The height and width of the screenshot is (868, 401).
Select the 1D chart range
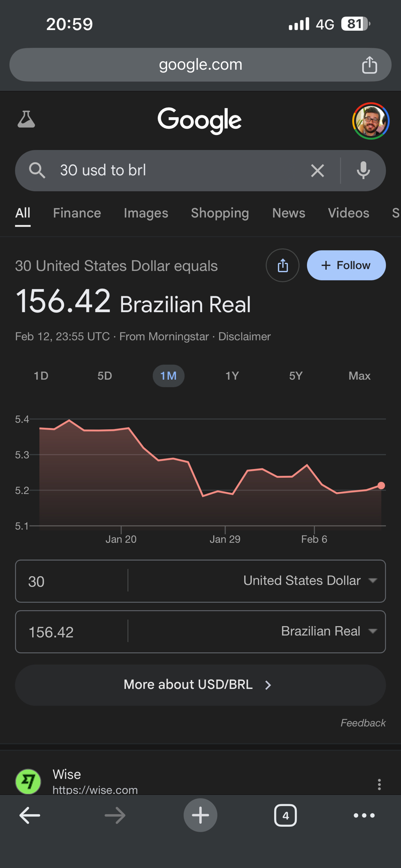point(41,376)
